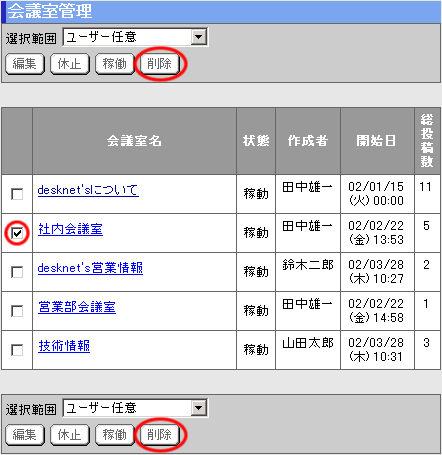Open the top 選択範囲 dropdown arrow

tap(199, 37)
